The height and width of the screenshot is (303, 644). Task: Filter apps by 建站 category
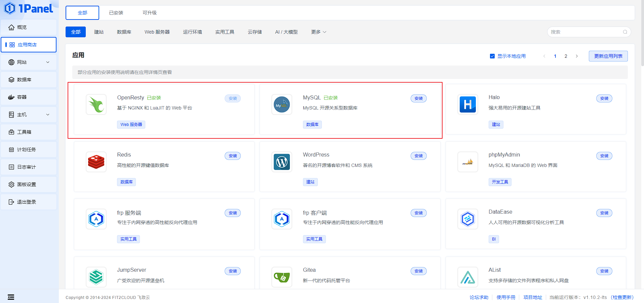[99, 32]
